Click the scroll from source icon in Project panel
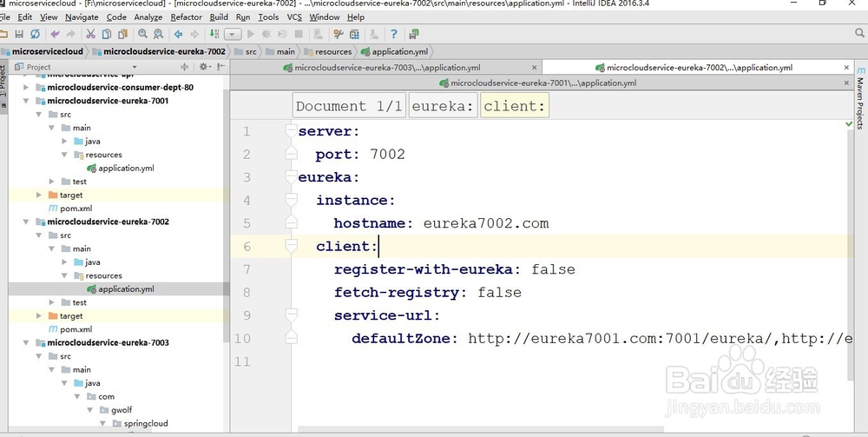Image resolution: width=868 pixels, height=437 pixels. pyautogui.click(x=185, y=67)
